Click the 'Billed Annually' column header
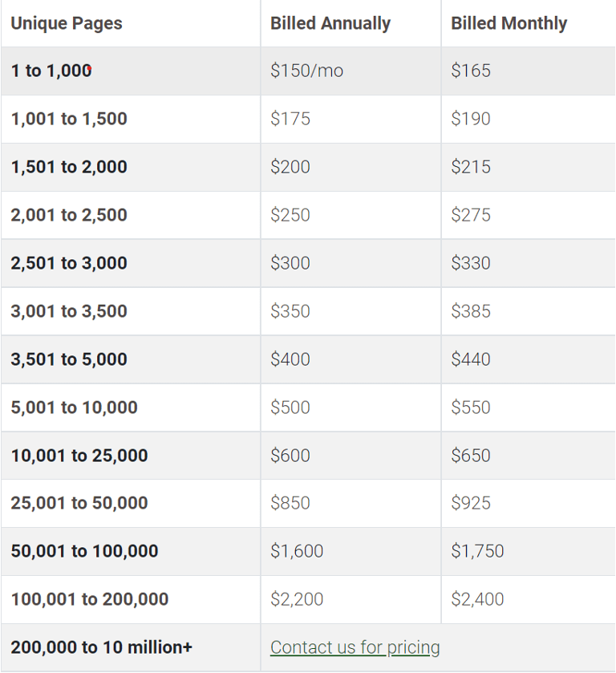 330,23
